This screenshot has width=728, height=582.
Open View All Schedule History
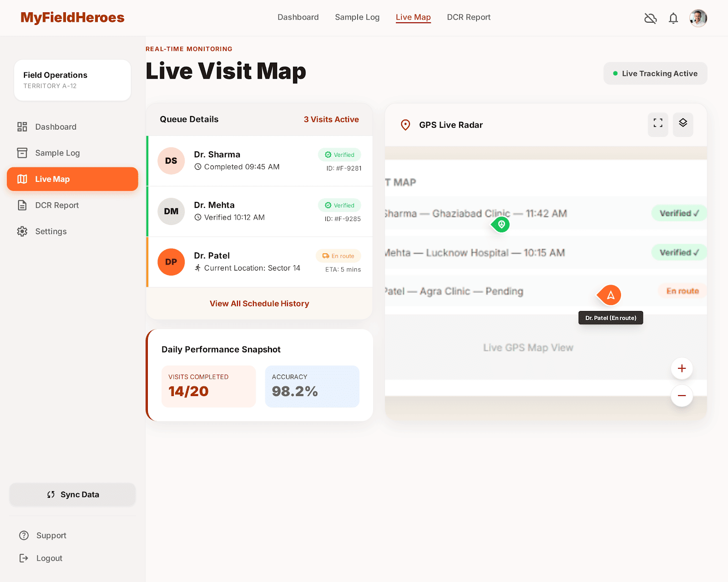pos(259,303)
